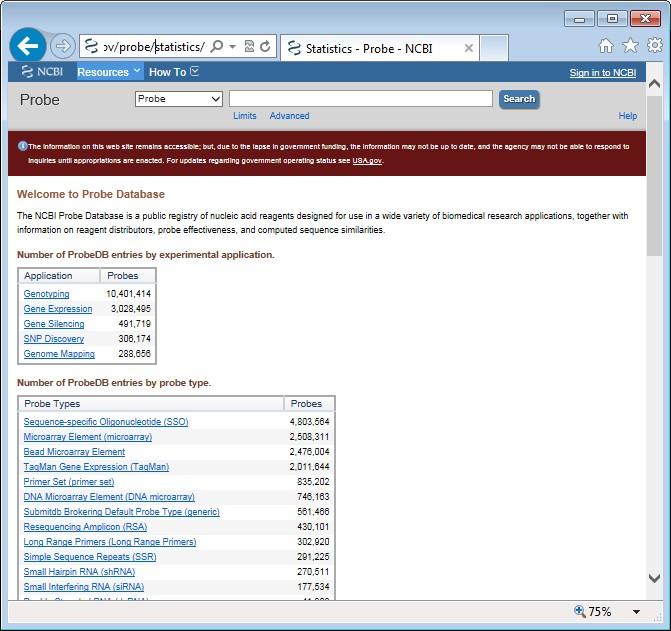Expand the How To menu
Screen dimensions: 671x631
pyautogui.click(x=173, y=72)
